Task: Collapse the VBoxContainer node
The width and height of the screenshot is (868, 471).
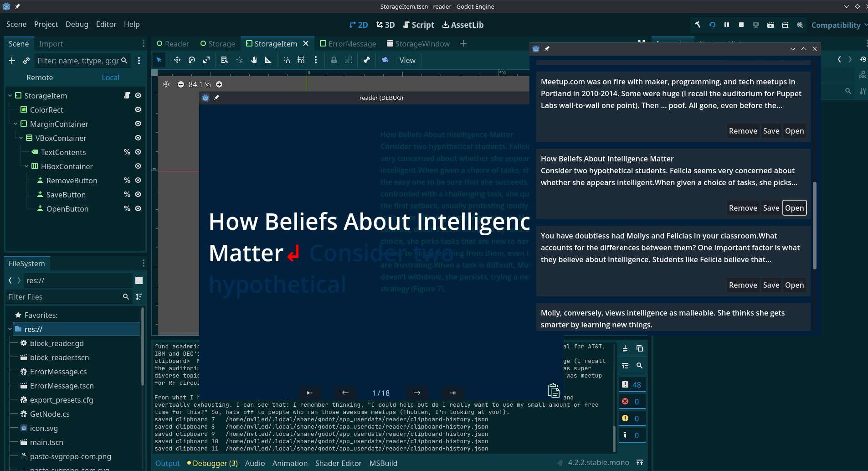Action: pyautogui.click(x=21, y=138)
